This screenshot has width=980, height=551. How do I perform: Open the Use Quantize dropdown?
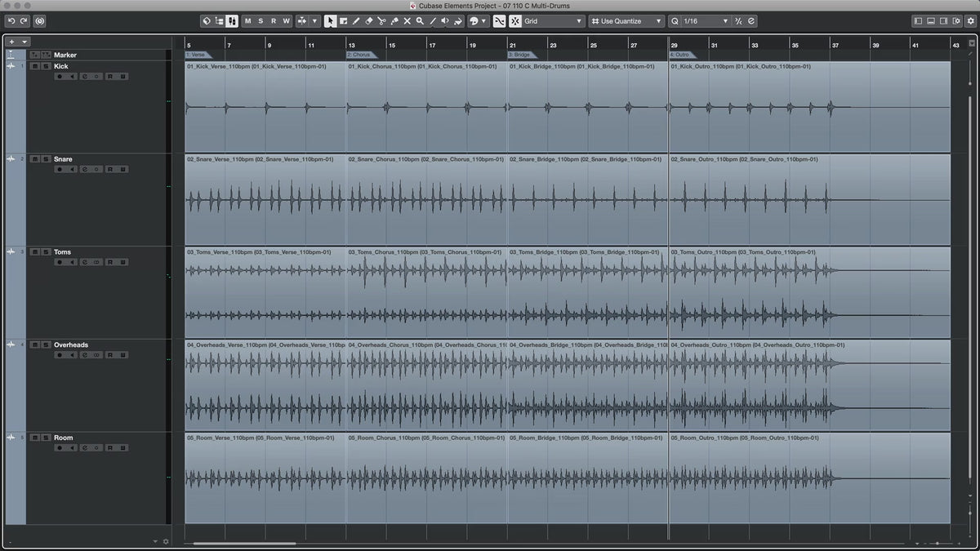coord(627,21)
